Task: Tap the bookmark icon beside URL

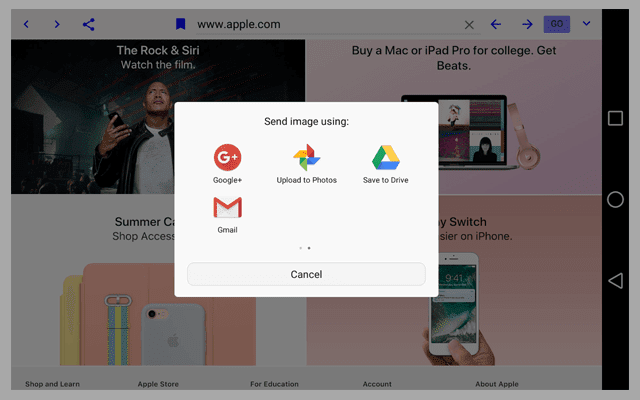Action: [180, 24]
